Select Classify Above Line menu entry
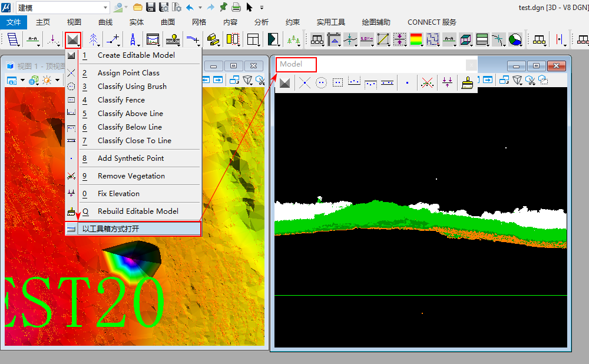The width and height of the screenshot is (589, 364). pos(130,114)
